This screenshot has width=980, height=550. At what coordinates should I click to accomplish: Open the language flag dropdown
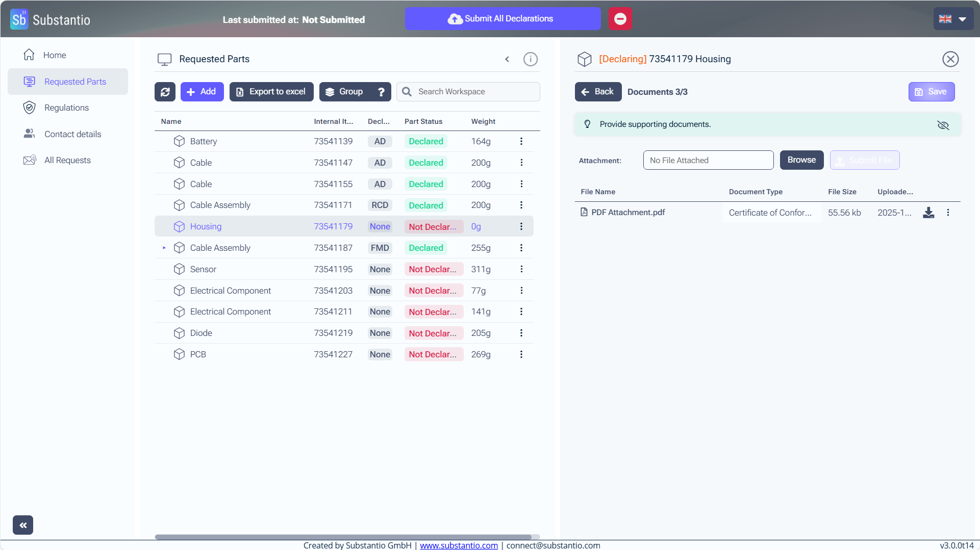point(953,19)
